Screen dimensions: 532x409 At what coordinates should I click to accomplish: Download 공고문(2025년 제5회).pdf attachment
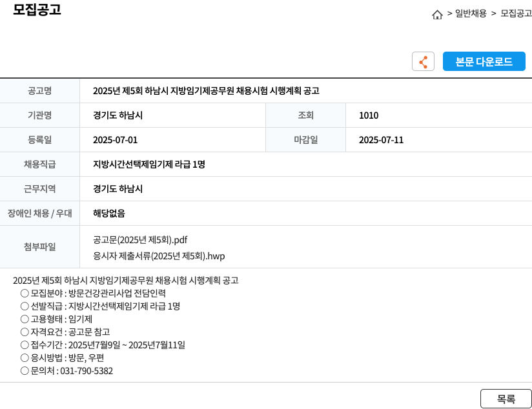[140, 240]
